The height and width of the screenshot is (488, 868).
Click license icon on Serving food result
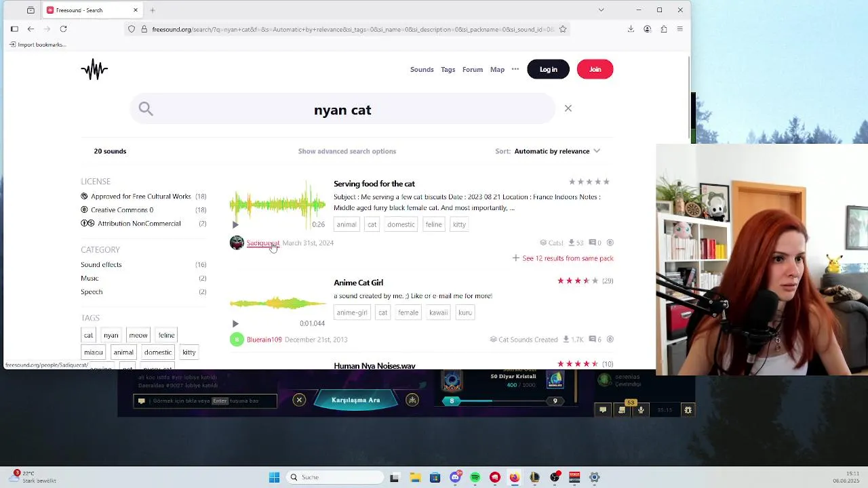610,243
